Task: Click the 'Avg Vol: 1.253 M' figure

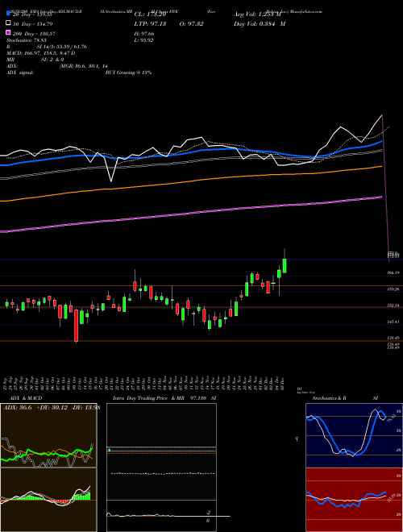Action: 257,15
